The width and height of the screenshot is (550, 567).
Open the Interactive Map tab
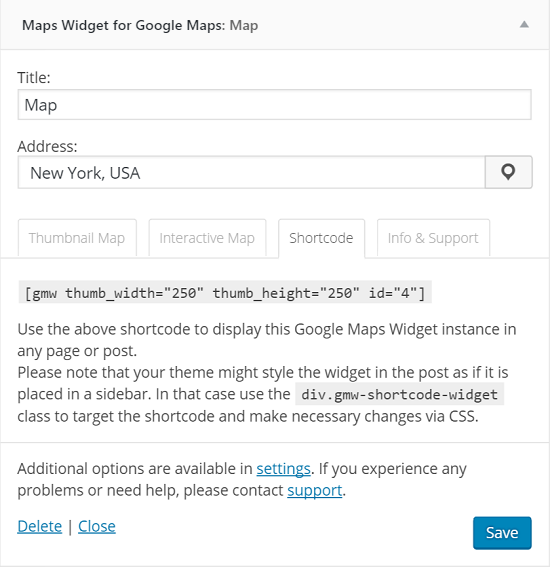tap(207, 238)
